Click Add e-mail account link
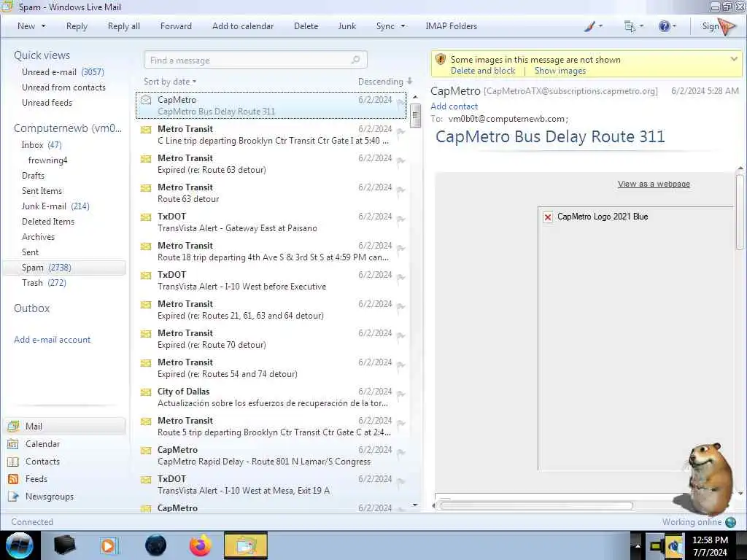This screenshot has width=747, height=560. pos(52,340)
